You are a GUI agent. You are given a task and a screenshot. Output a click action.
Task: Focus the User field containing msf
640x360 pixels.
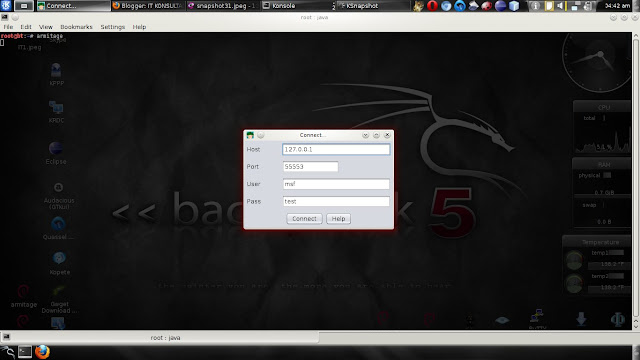[x=336, y=184]
